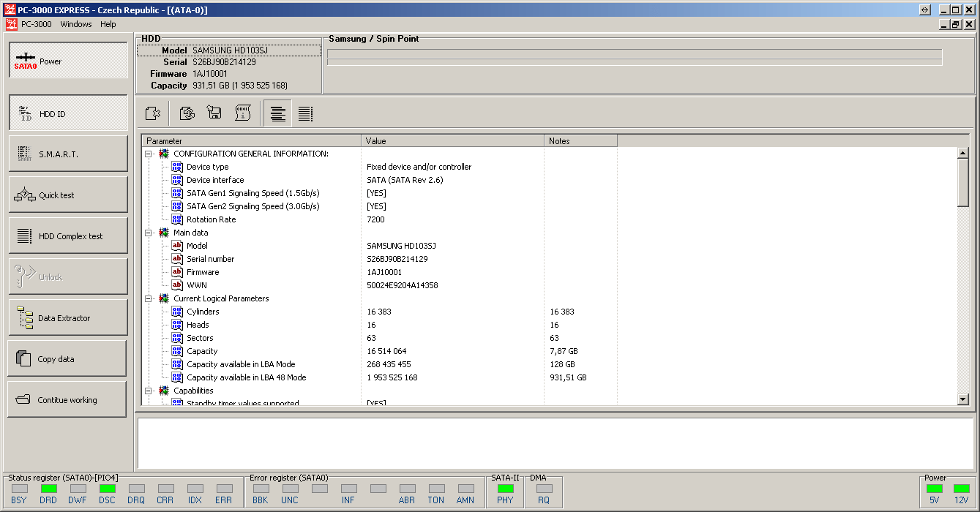Select the 268 435 455 LBA capacity value
This screenshot has width=980, height=512.
click(389, 364)
